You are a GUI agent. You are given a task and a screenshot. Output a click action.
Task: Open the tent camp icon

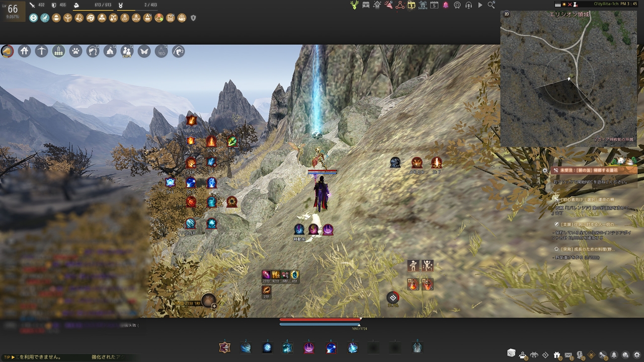coord(110,51)
